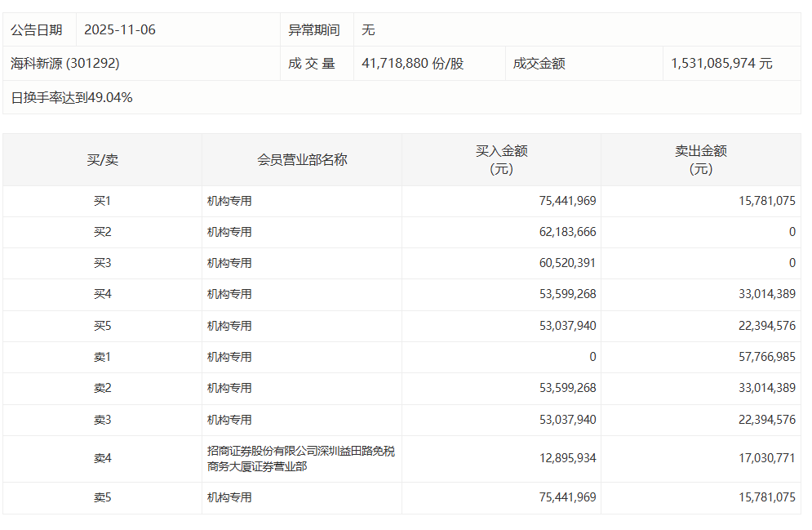Select the 买1 row label
812x530 pixels.
click(x=101, y=200)
